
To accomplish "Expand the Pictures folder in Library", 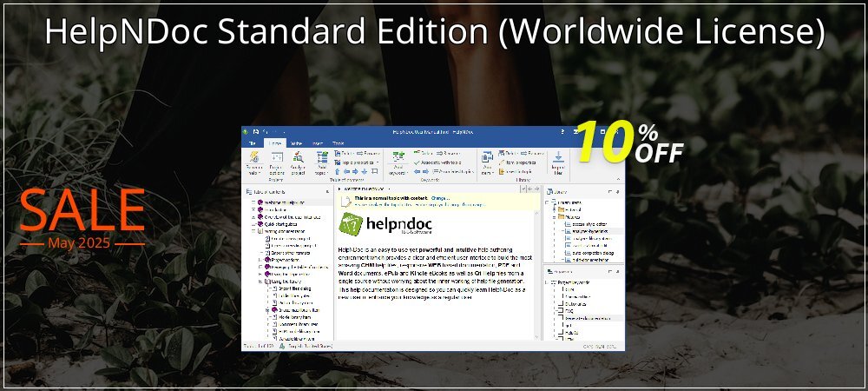I will [554, 217].
